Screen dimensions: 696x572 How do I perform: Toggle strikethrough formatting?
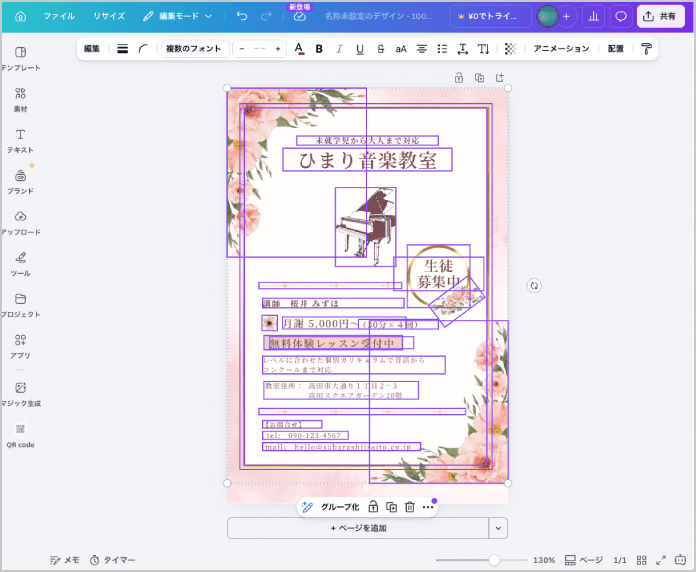pos(380,49)
